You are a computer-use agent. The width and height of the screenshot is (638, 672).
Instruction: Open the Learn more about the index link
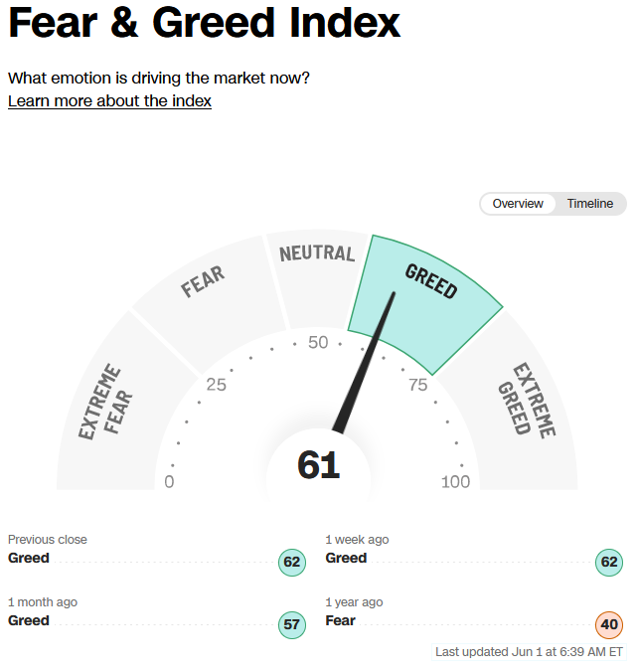pyautogui.click(x=109, y=101)
